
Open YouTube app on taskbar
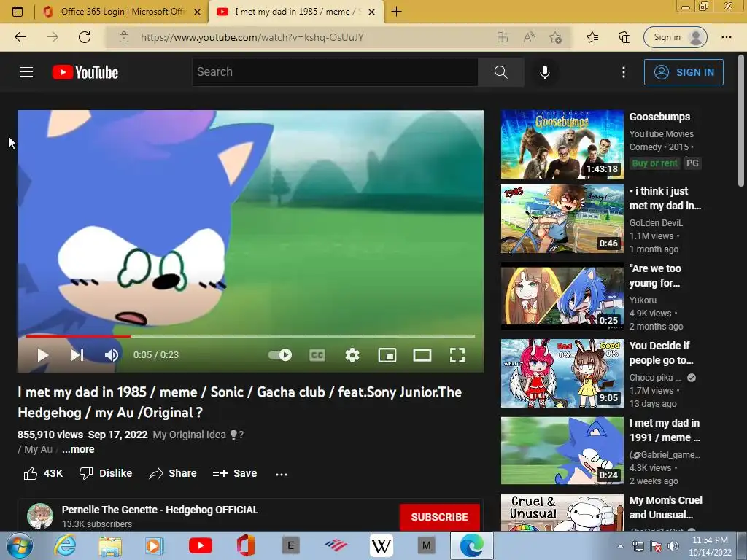[201, 545]
